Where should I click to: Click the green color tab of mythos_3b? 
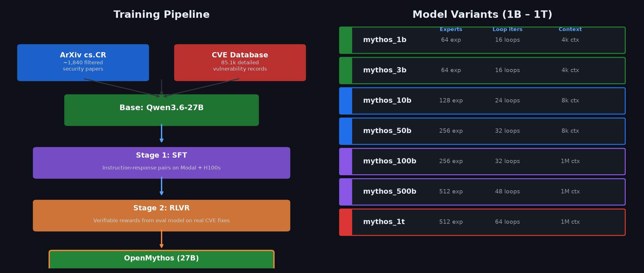346,70
